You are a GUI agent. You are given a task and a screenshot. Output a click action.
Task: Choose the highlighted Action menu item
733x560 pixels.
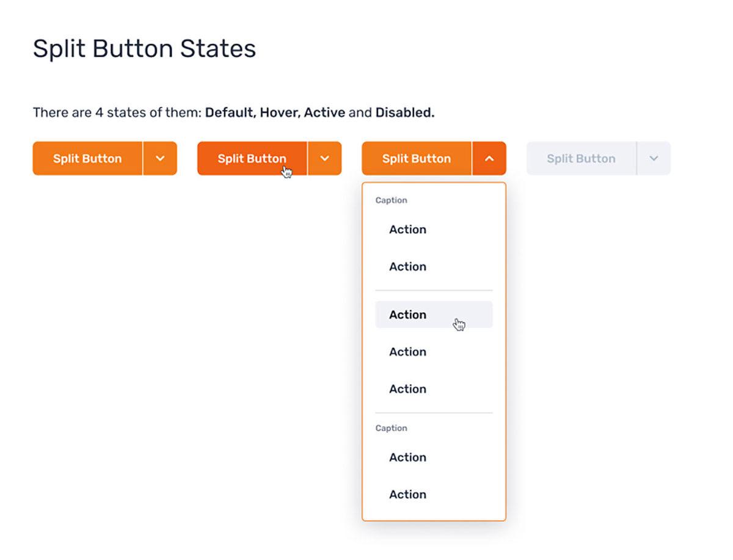coord(407,315)
